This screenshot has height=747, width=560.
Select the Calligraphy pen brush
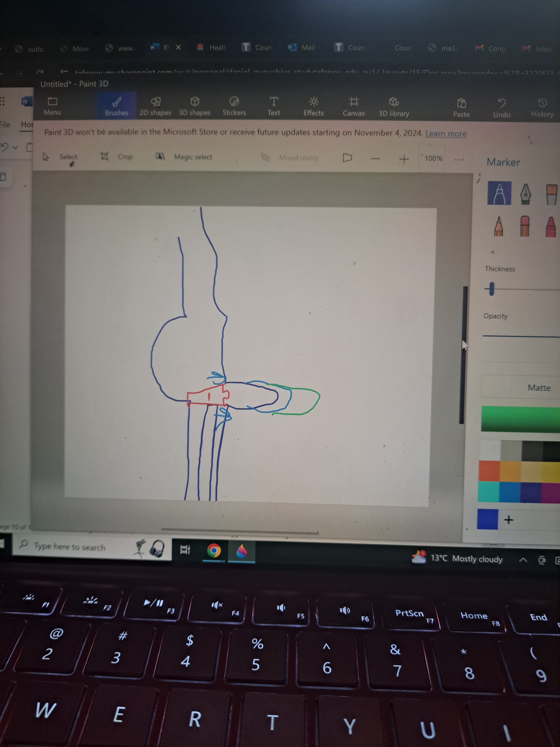(525, 194)
